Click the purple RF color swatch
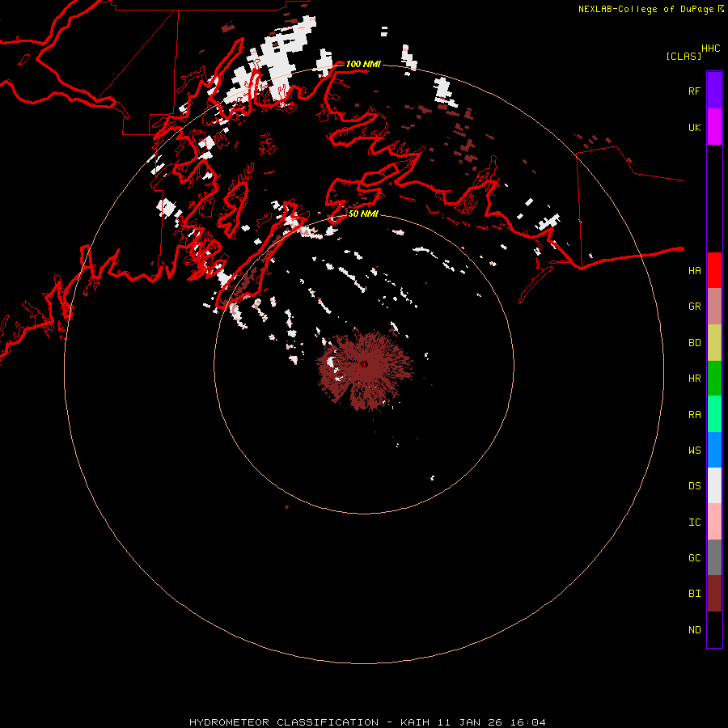Screen dimensions: 728x728 714,91
